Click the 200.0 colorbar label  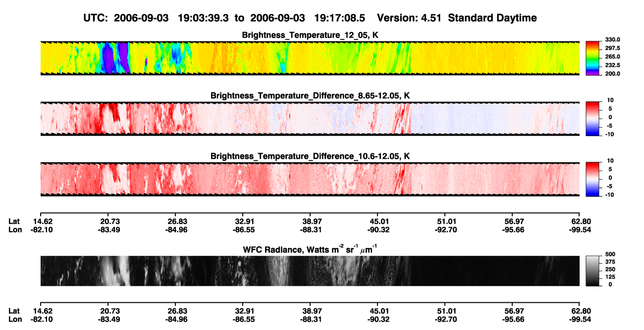pos(612,73)
